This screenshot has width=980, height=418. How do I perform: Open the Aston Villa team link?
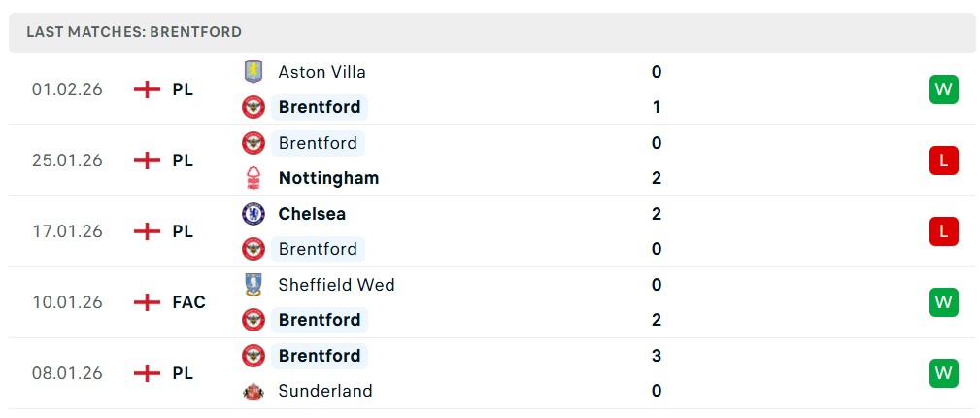point(321,72)
